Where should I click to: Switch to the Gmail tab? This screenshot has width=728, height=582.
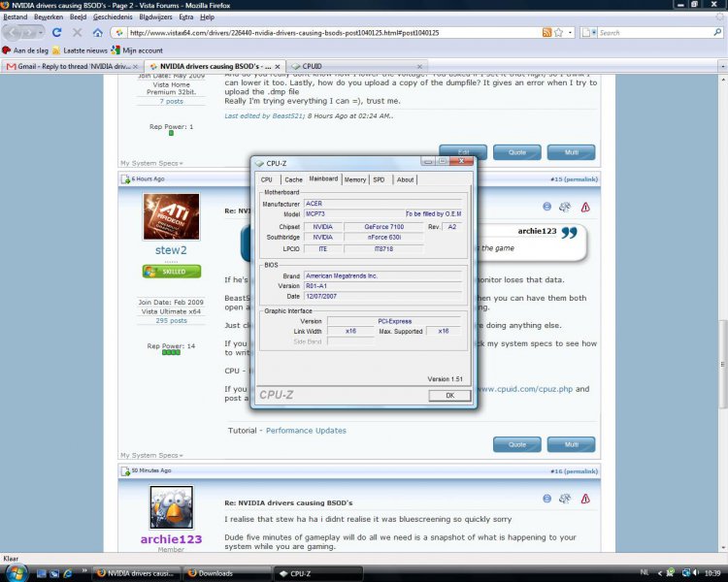click(x=70, y=66)
